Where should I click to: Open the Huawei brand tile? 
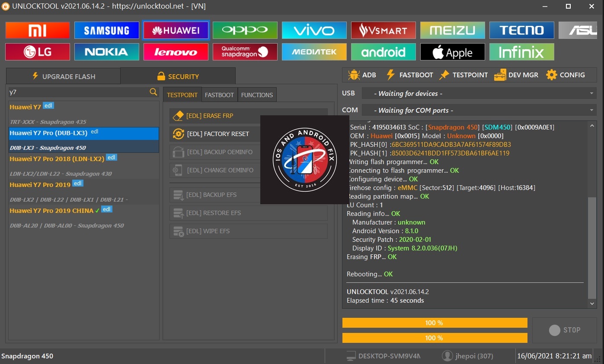pyautogui.click(x=176, y=30)
